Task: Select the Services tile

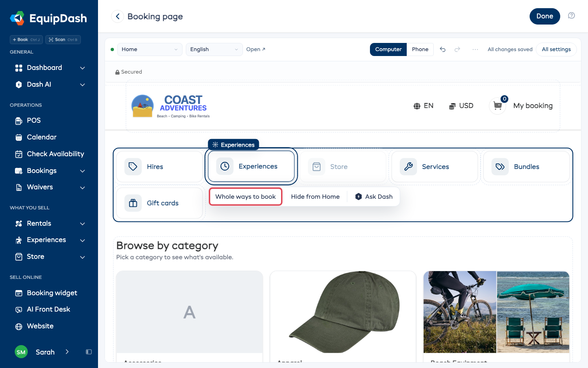Action: coord(434,167)
